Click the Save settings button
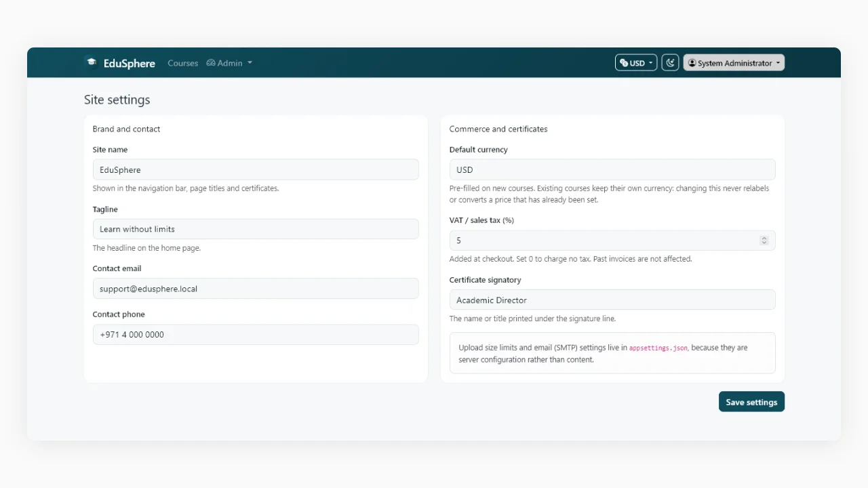This screenshot has height=488, width=868. (751, 402)
